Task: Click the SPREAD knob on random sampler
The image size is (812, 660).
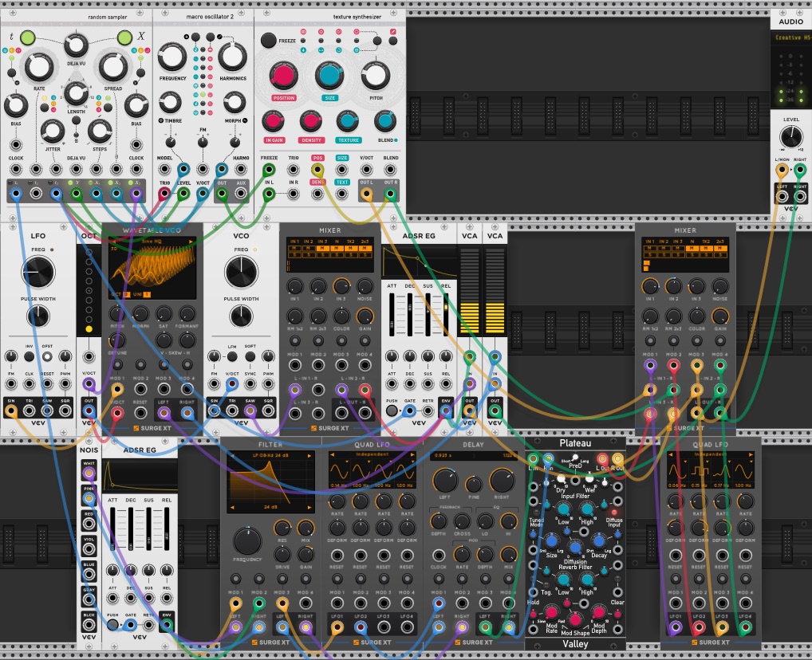Action: pos(113,67)
